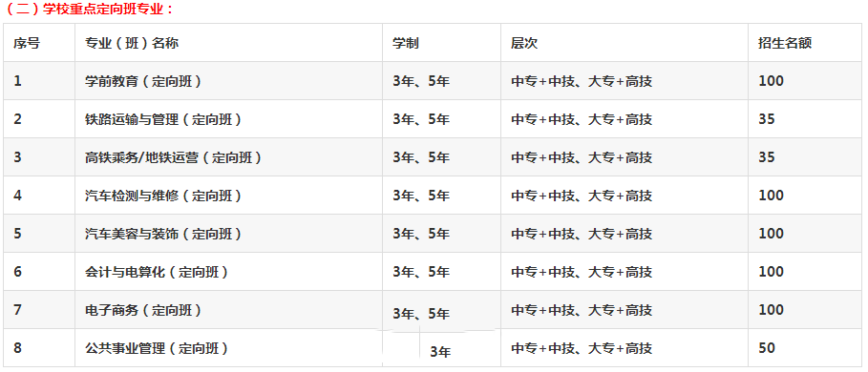Select serial number 5 cell

(x=18, y=234)
